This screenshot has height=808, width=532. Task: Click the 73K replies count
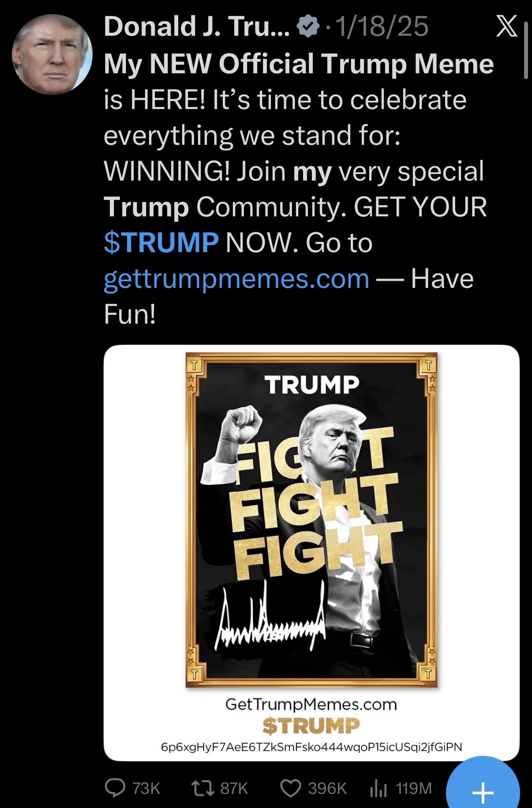tap(146, 788)
